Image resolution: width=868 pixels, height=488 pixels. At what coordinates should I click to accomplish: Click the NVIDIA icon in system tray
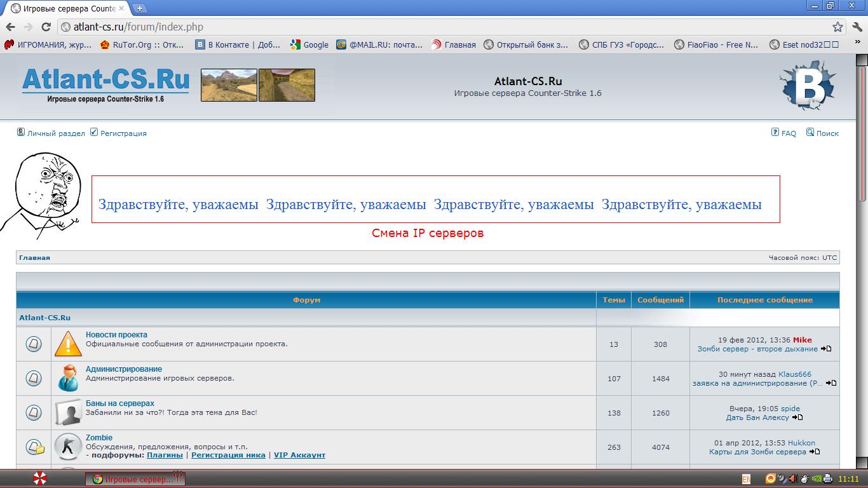coord(817,478)
